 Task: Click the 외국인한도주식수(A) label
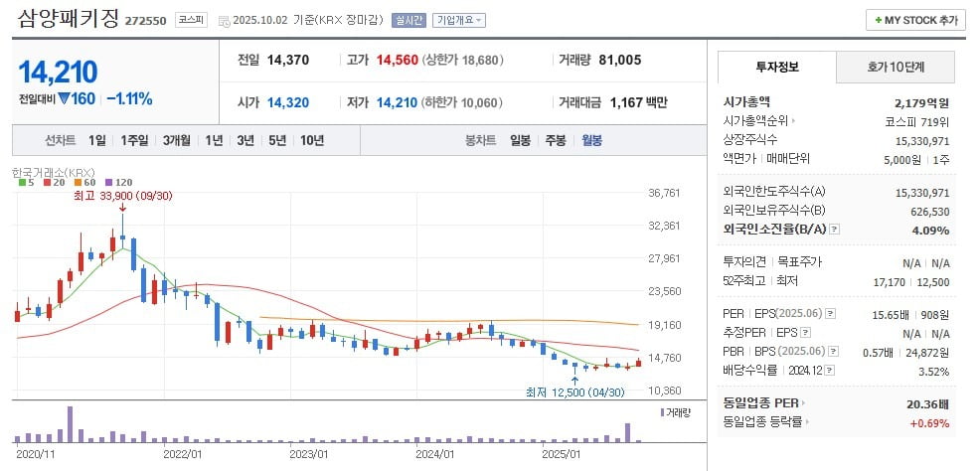(x=774, y=192)
